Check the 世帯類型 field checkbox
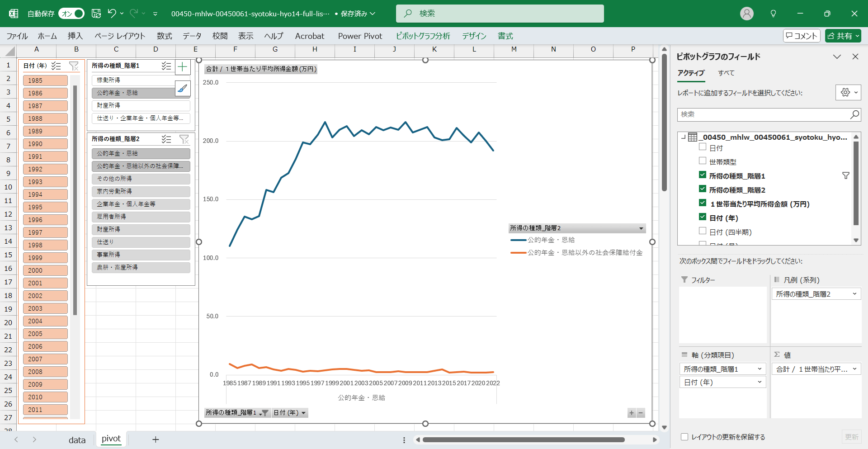Screen dimensions: 868x449 (703, 161)
